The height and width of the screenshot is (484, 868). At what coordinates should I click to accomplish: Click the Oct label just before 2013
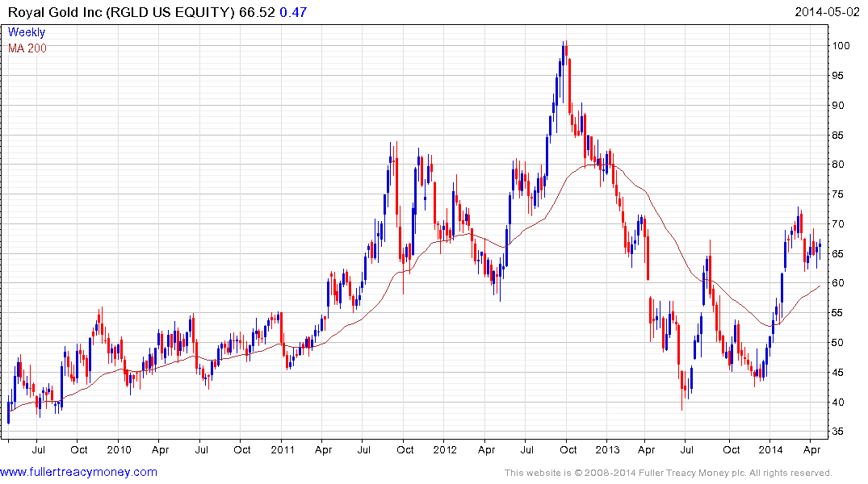tap(568, 449)
